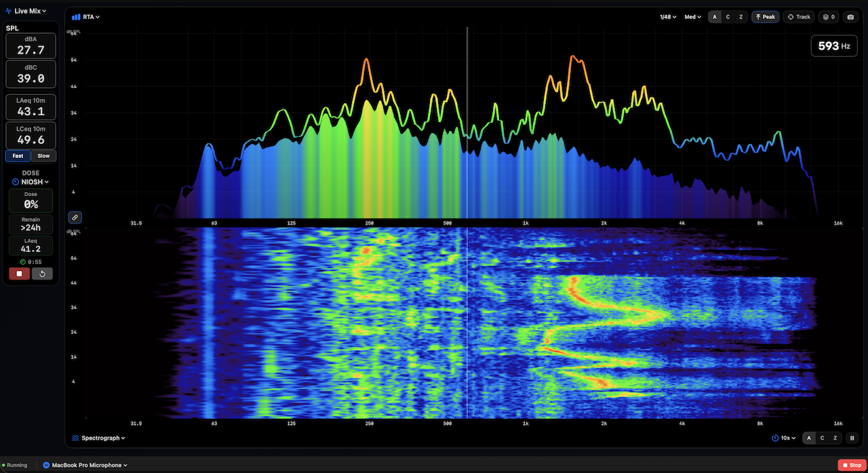Open the MacBook Pro Microphone input dropdown
Viewport: 868px width, 473px height.
click(x=85, y=465)
